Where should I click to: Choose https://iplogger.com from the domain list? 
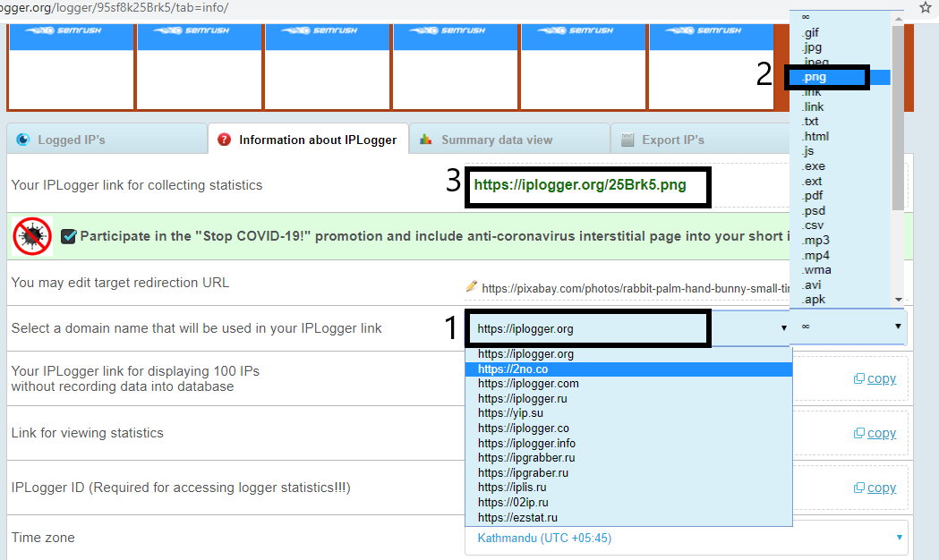pyautogui.click(x=628, y=384)
